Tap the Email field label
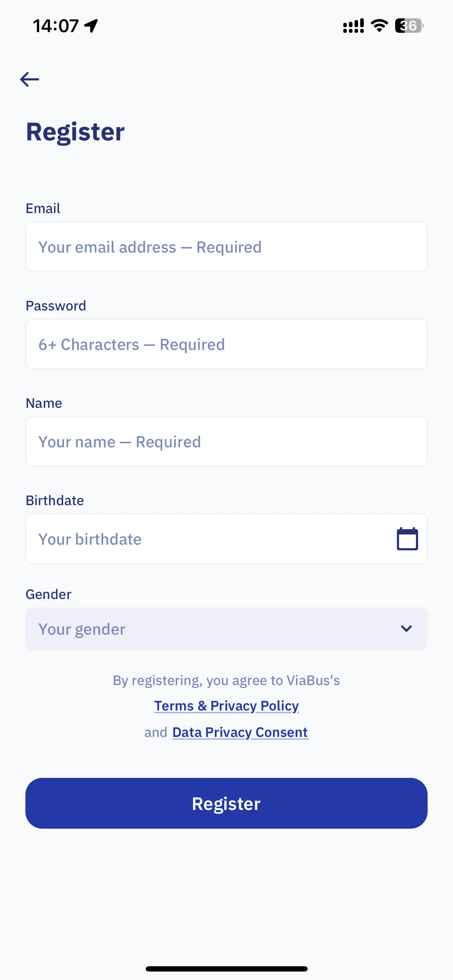The image size is (453, 980). [43, 208]
